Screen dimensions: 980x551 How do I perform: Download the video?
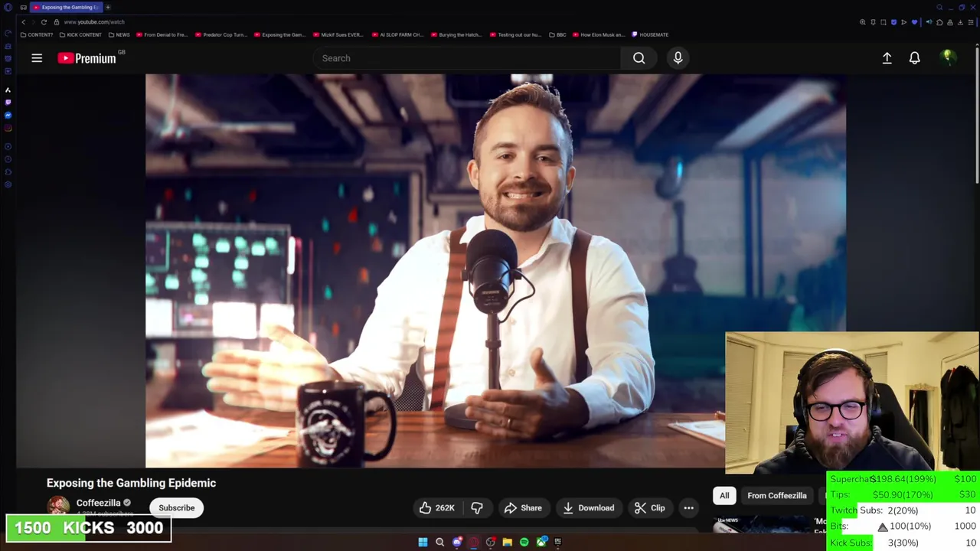pos(588,508)
